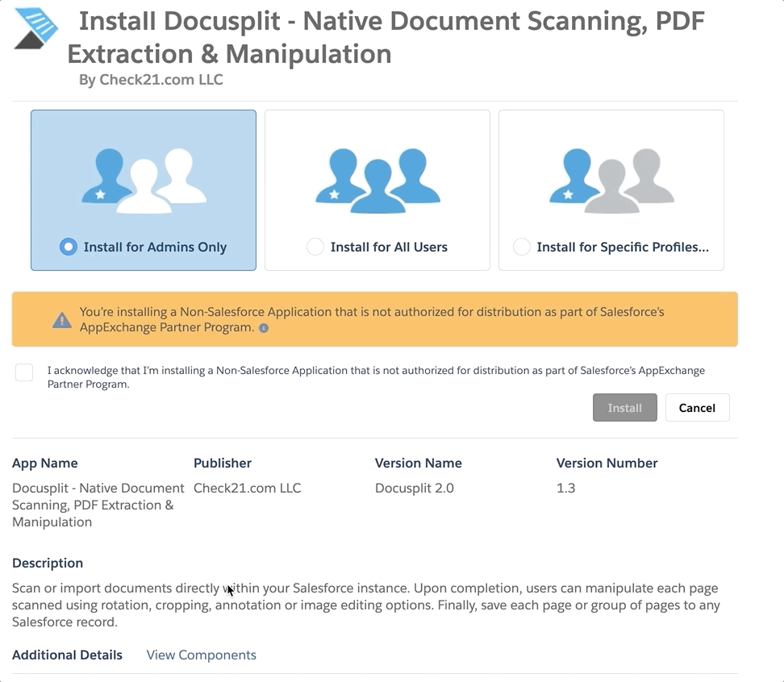This screenshot has width=784, height=682.
Task: Click the Publisher value Check21.com LLC
Action: [248, 489]
